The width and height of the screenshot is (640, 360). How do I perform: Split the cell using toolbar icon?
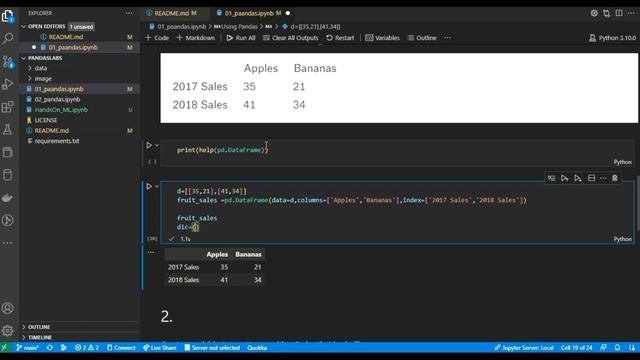tap(591, 178)
